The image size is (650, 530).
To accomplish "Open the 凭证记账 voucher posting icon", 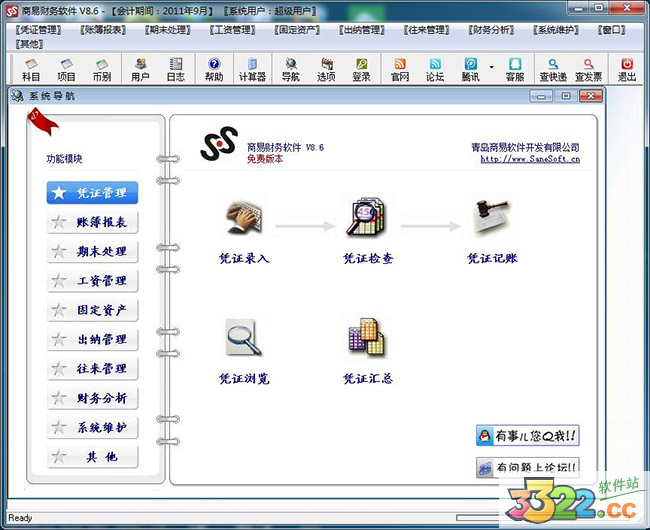I will pyautogui.click(x=492, y=217).
